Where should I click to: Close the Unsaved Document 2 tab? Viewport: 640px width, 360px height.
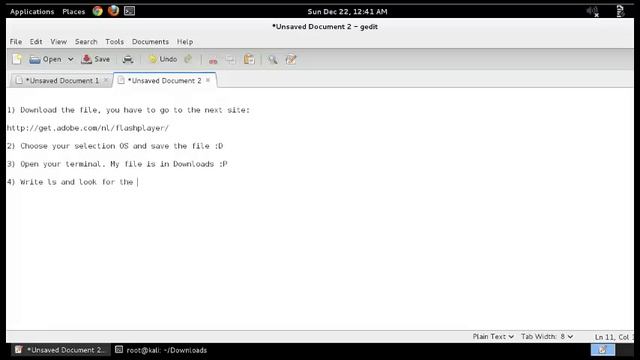pos(208,80)
